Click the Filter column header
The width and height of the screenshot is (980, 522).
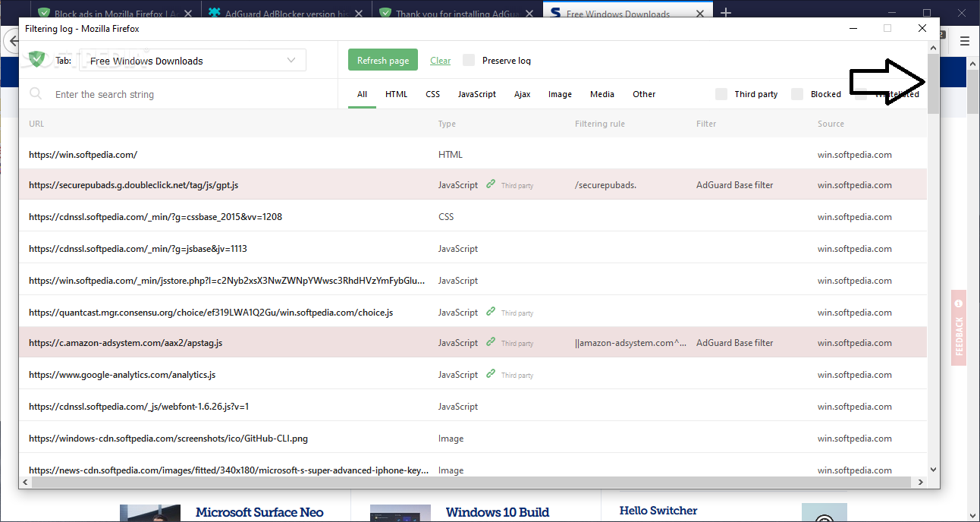706,124
